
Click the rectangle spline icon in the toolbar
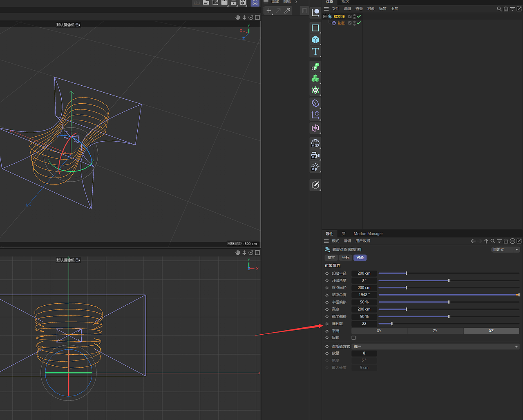coord(315,28)
